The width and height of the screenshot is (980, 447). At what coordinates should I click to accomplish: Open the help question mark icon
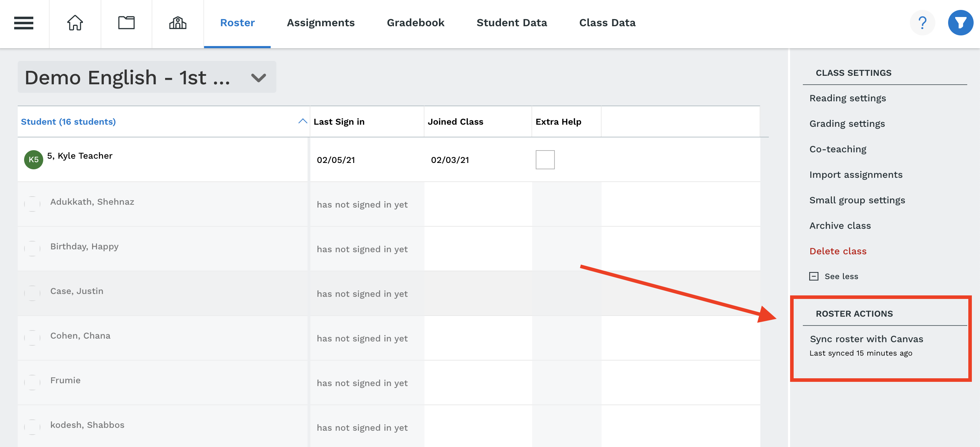pos(922,23)
